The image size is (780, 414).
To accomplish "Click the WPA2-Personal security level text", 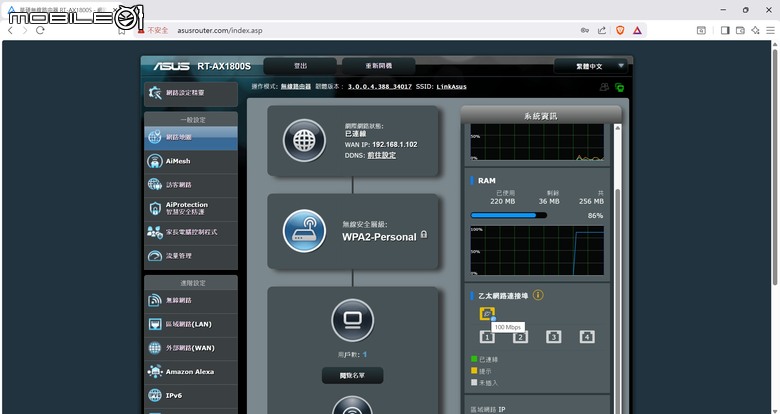I will pos(379,237).
